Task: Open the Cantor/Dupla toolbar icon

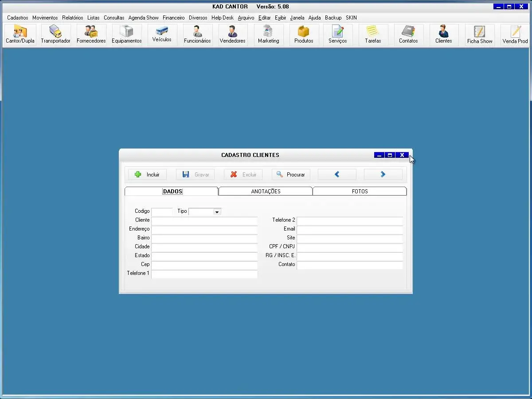Action: point(20,35)
